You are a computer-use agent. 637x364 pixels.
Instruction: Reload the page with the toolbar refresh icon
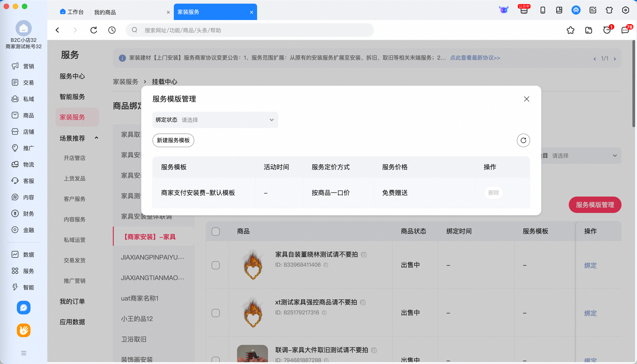coord(94,30)
